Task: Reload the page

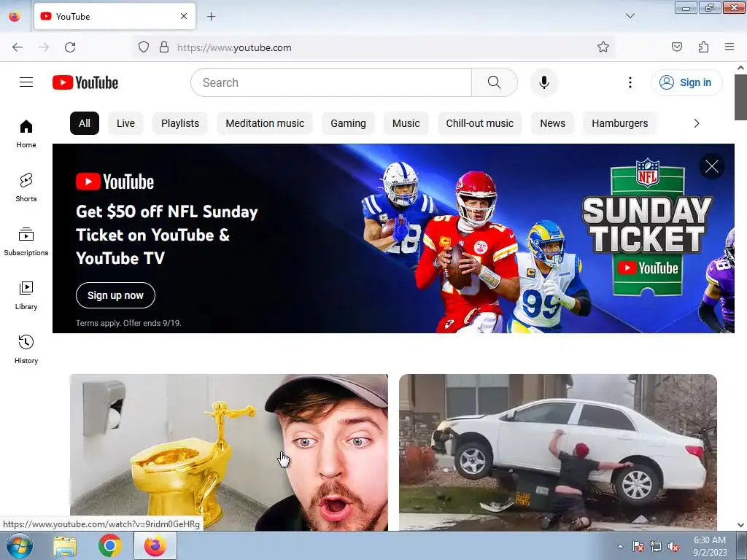Action: click(70, 47)
